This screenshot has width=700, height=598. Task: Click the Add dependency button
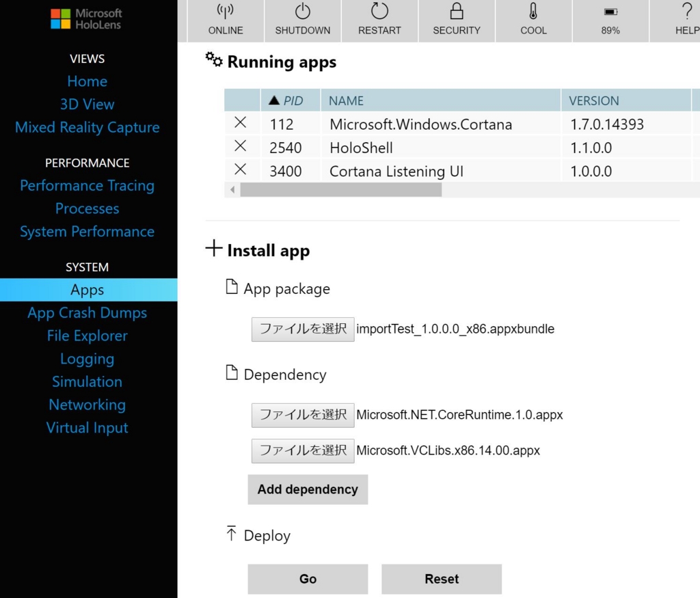click(x=308, y=489)
